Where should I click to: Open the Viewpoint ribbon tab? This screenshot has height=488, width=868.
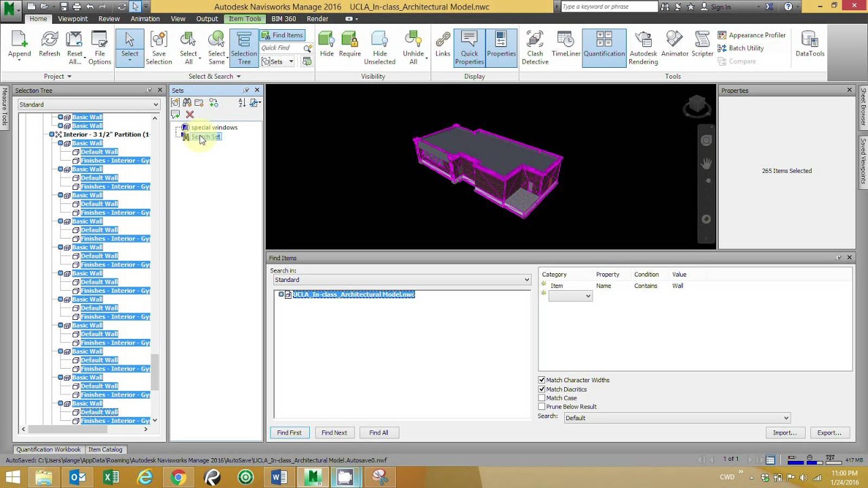tap(73, 19)
